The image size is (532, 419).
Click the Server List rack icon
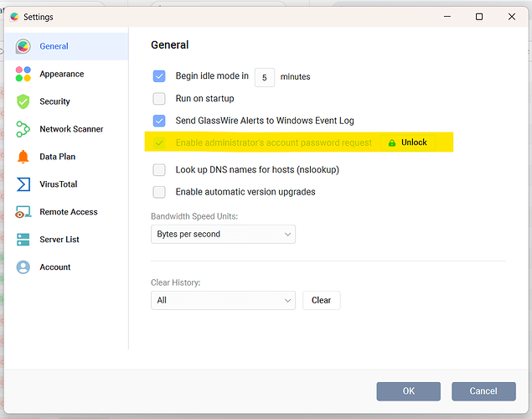[x=23, y=240]
